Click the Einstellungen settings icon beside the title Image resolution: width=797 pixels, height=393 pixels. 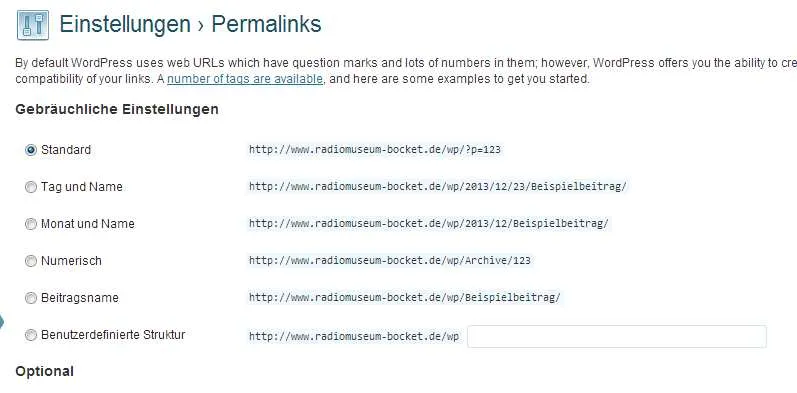[33, 25]
